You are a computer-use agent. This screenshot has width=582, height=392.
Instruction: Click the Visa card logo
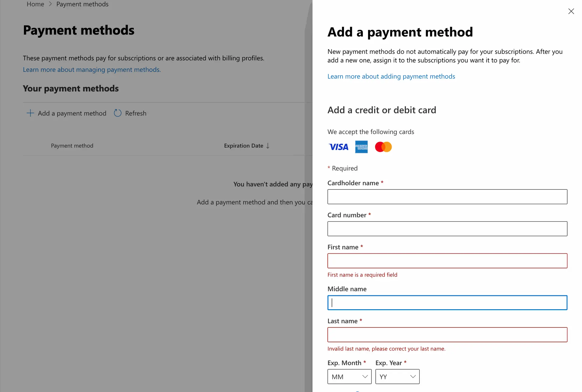[339, 147]
